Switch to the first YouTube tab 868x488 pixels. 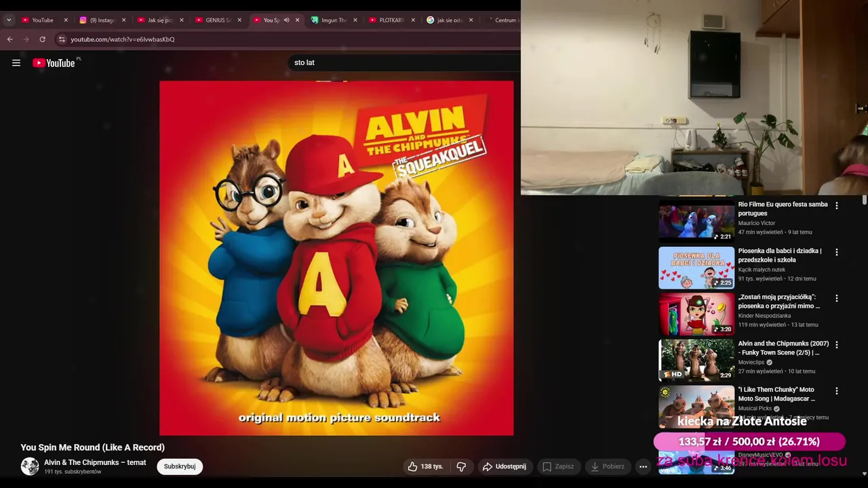coord(45,20)
